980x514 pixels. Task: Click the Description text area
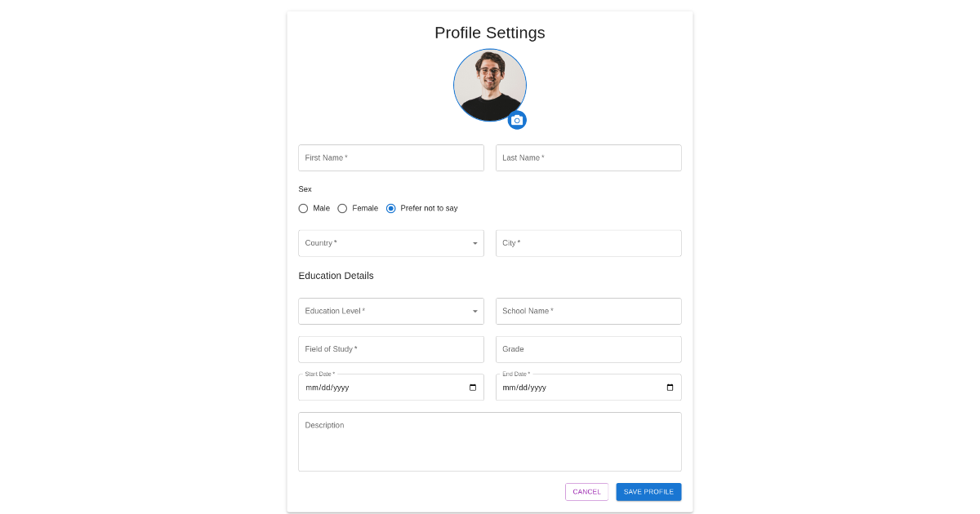[x=490, y=441]
